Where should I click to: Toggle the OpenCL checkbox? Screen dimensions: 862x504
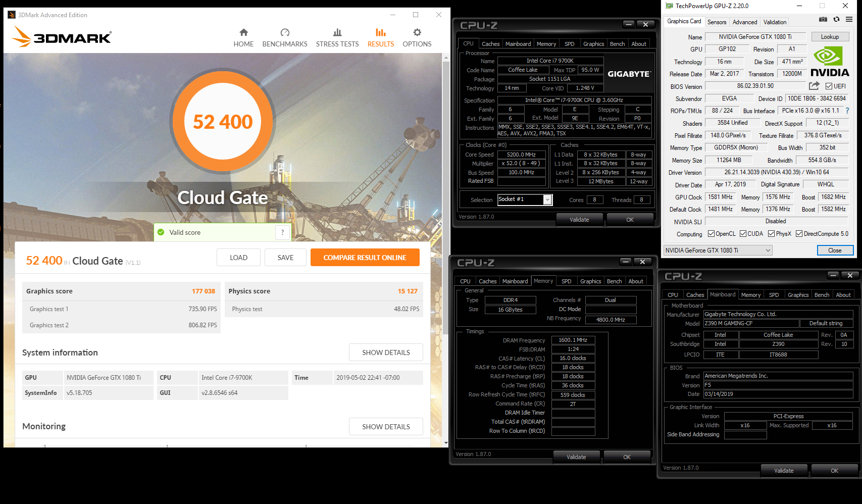click(x=711, y=234)
